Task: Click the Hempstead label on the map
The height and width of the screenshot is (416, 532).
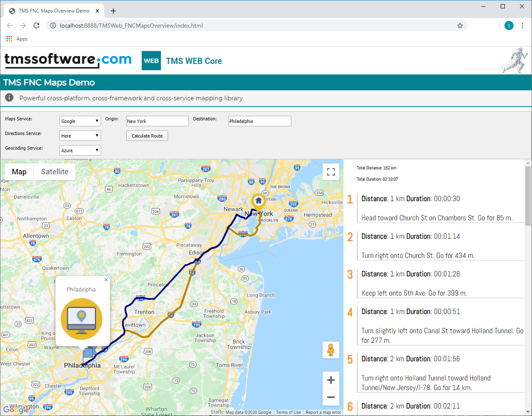Action: click(x=318, y=215)
